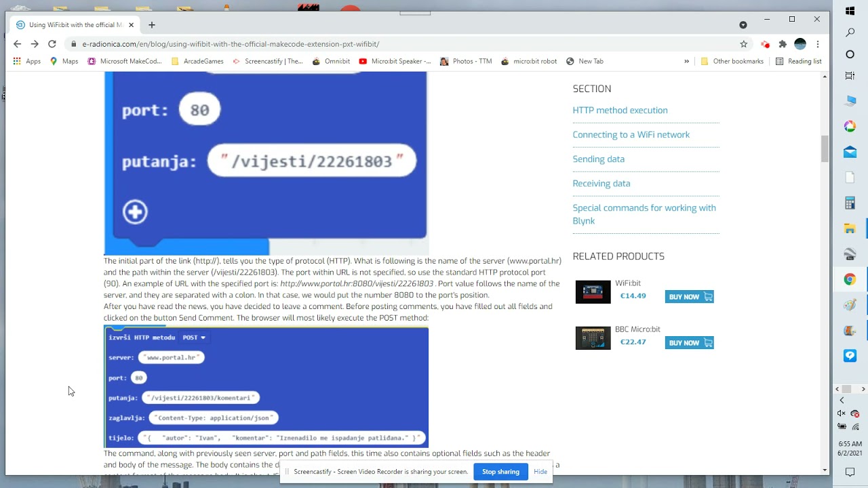Reload the page with the refresh icon
Screen dimensions: 868x488
coord(52,44)
